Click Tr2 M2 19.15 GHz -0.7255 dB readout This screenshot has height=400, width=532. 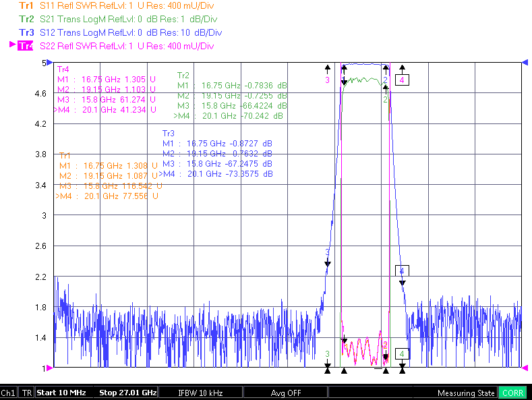[x=232, y=96]
